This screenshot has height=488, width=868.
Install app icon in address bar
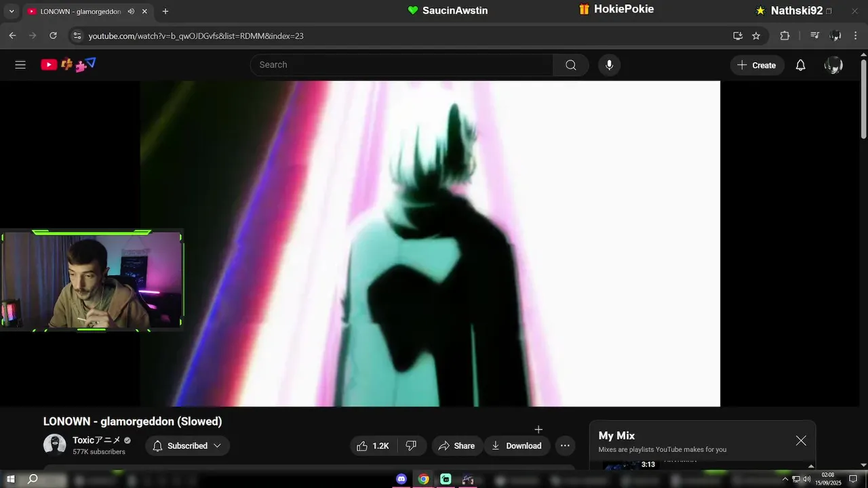(738, 36)
